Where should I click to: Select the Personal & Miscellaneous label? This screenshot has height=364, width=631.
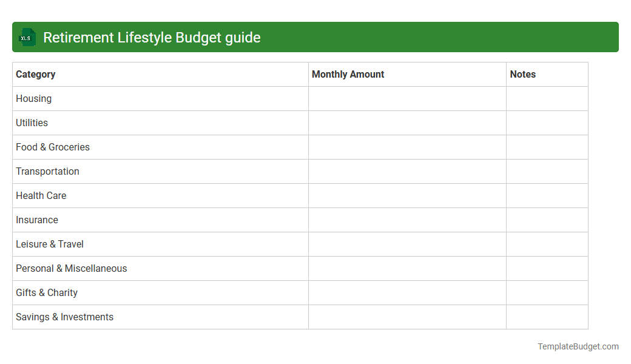pos(71,268)
